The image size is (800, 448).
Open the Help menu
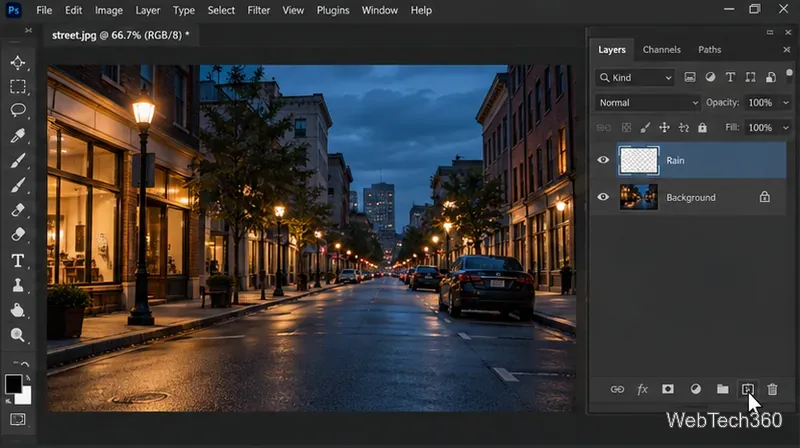point(421,10)
